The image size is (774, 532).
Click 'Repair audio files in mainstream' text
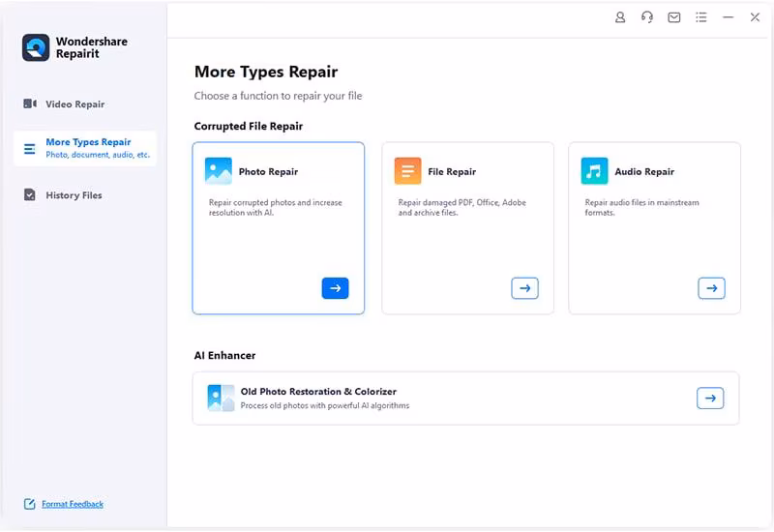click(x=641, y=207)
